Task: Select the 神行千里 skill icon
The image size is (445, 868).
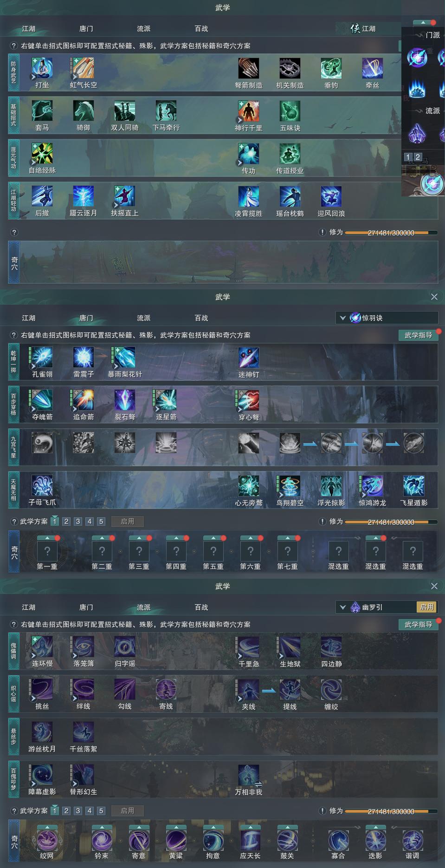Action: click(249, 111)
